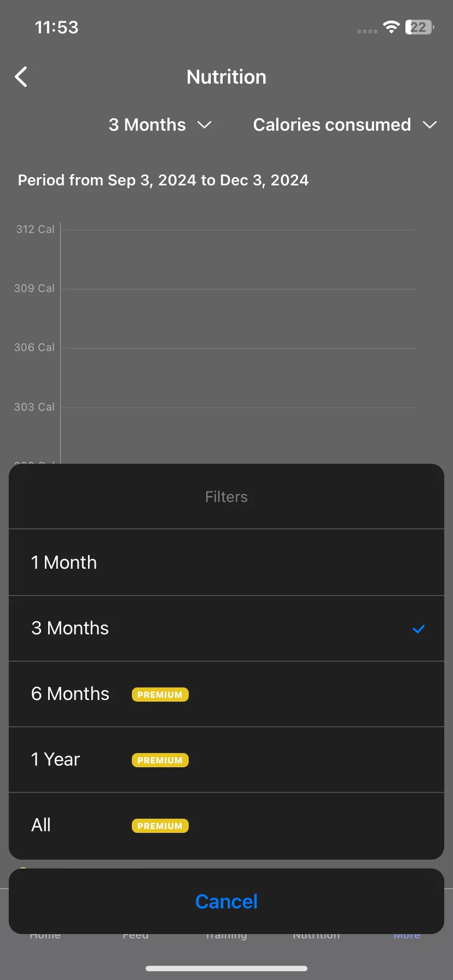The height and width of the screenshot is (980, 453).
Task: Select the 1 Month filter option
Action: (x=226, y=563)
